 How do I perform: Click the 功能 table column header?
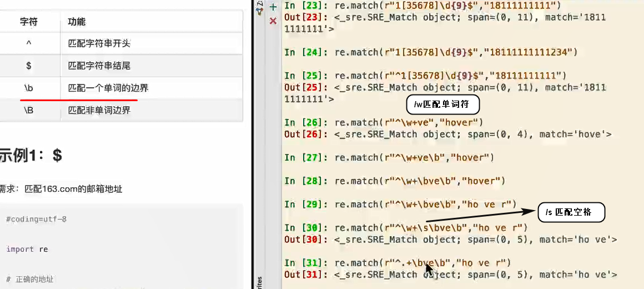click(x=77, y=22)
